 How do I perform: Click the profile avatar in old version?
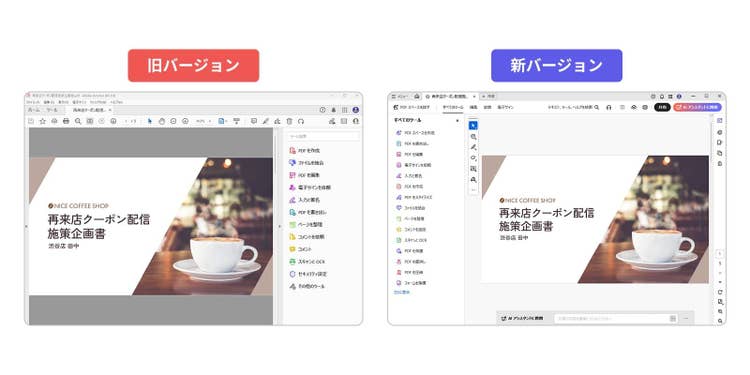coord(355,110)
